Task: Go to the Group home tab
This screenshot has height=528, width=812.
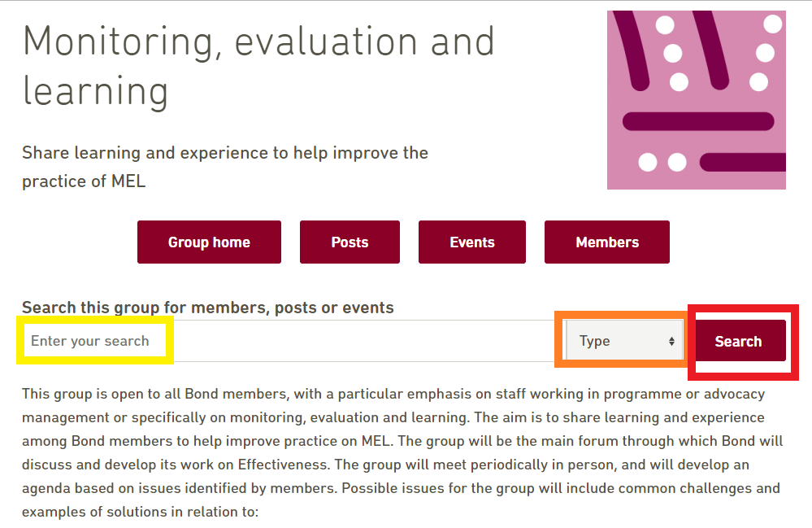Action: coord(209,242)
